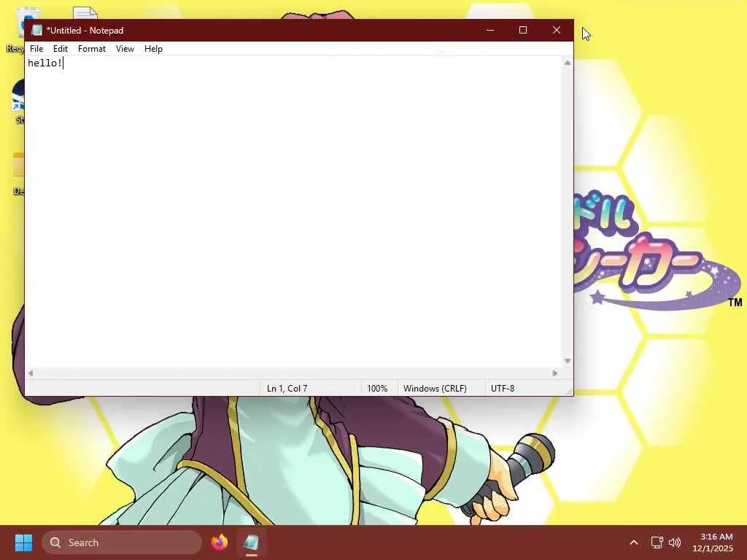
Task: Open the File menu in Notepad
Action: 36,49
